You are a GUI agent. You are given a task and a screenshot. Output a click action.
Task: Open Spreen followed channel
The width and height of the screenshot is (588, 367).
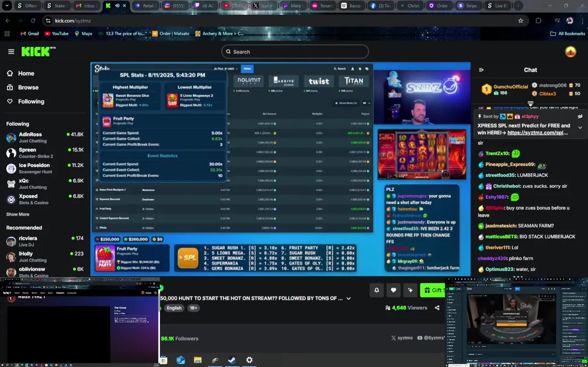coord(45,153)
